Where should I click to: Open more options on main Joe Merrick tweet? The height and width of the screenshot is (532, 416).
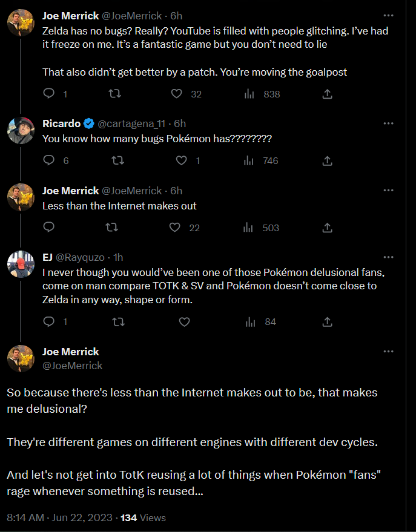pyautogui.click(x=389, y=352)
